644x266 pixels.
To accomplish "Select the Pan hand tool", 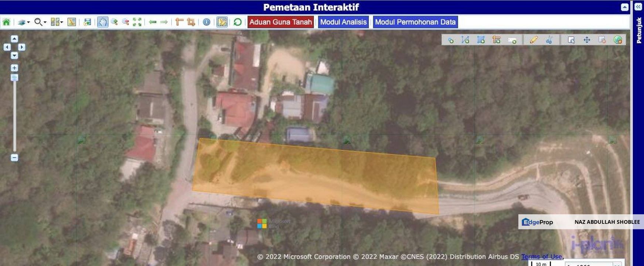I will 103,22.
